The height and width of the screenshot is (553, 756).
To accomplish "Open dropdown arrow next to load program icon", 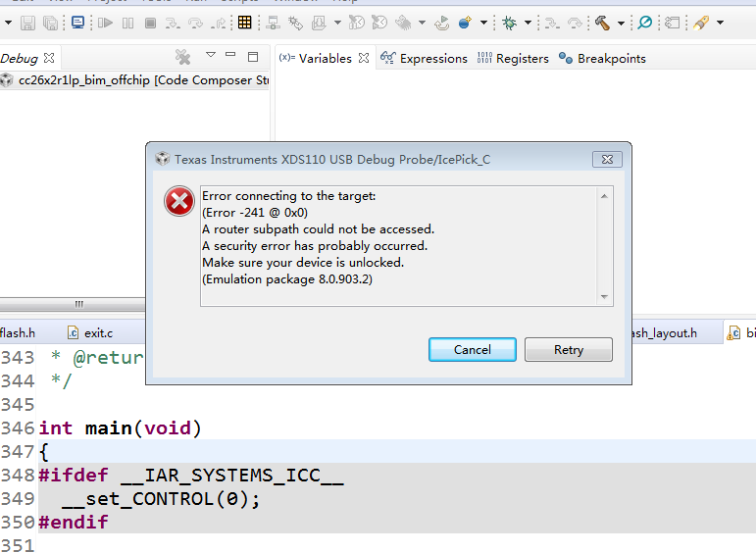I will (337, 23).
